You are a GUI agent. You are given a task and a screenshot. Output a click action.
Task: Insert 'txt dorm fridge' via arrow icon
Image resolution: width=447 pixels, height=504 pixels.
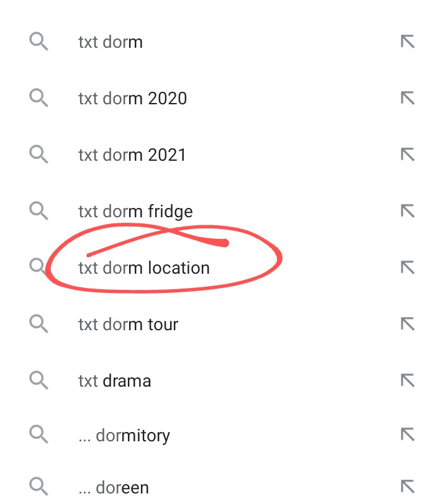[x=408, y=211]
